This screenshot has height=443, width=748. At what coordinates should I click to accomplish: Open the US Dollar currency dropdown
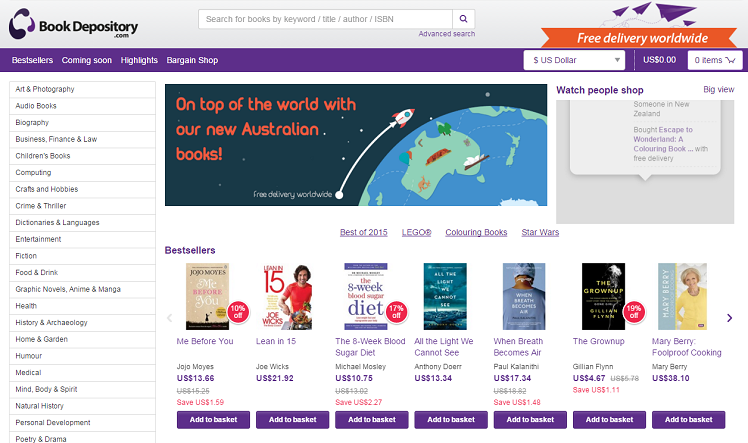coord(574,60)
